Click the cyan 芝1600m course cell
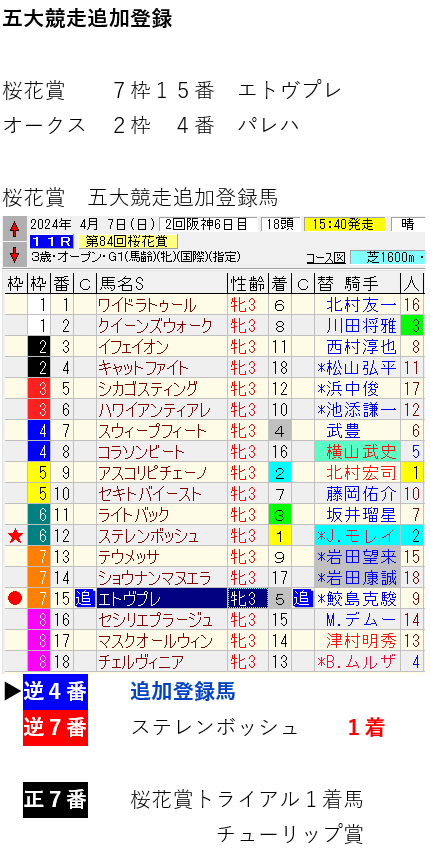 pyautogui.click(x=387, y=257)
